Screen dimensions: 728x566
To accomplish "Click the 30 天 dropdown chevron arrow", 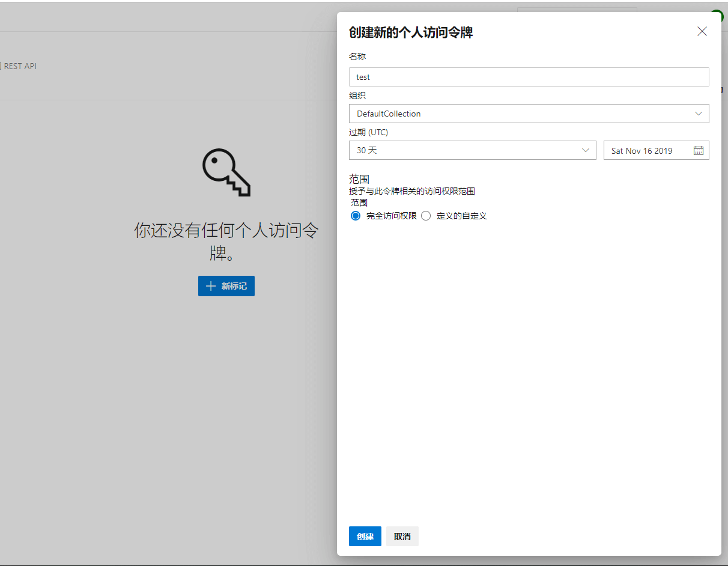I will coord(586,150).
